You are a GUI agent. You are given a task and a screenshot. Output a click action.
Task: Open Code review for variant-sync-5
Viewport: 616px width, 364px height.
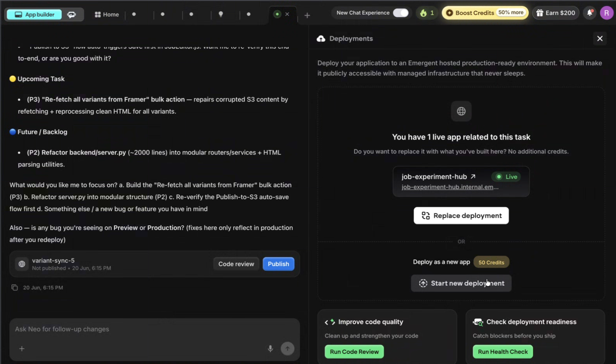236,264
